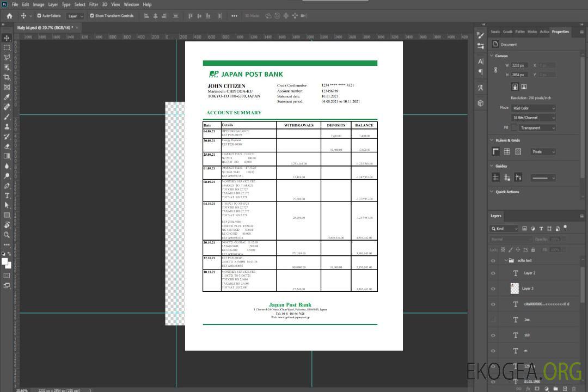588x392 pixels.
Task: Choose the Gradient tool
Action: 7,156
